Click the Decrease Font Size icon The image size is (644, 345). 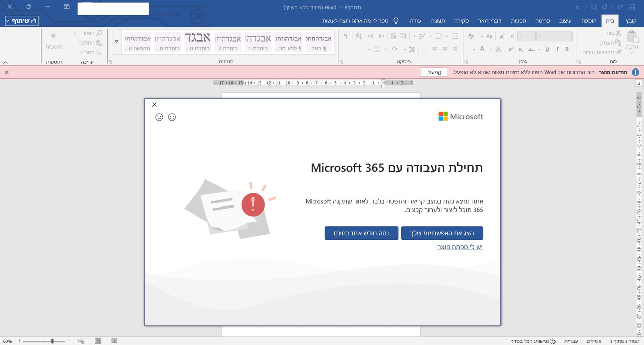click(x=502, y=36)
